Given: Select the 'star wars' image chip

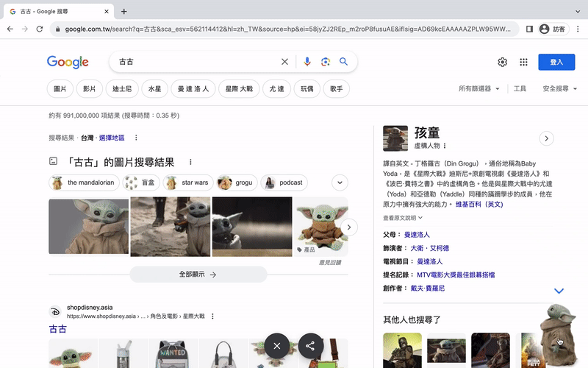Looking at the screenshot, I should point(188,183).
